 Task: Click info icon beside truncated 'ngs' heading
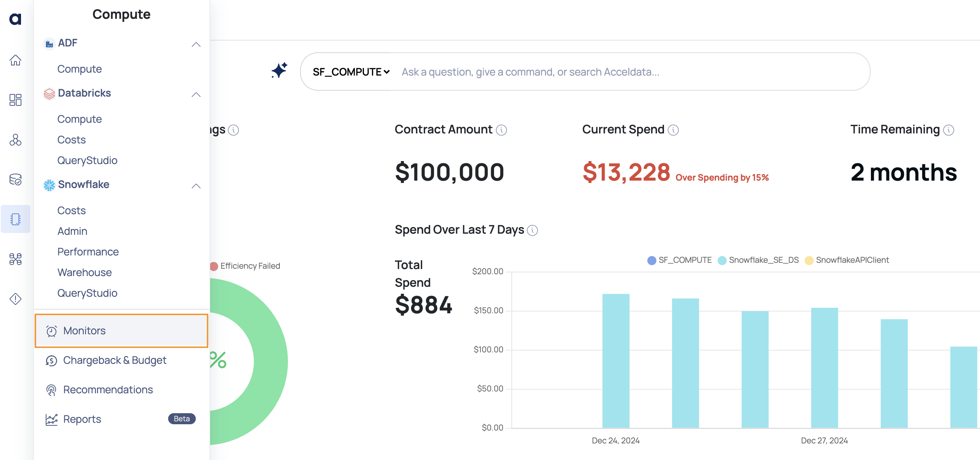(x=233, y=130)
